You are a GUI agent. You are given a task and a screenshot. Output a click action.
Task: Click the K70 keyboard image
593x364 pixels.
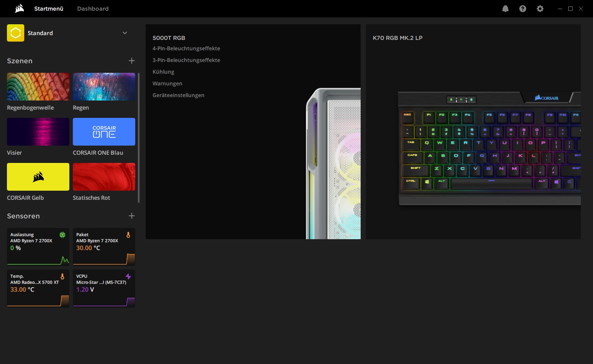(x=489, y=148)
